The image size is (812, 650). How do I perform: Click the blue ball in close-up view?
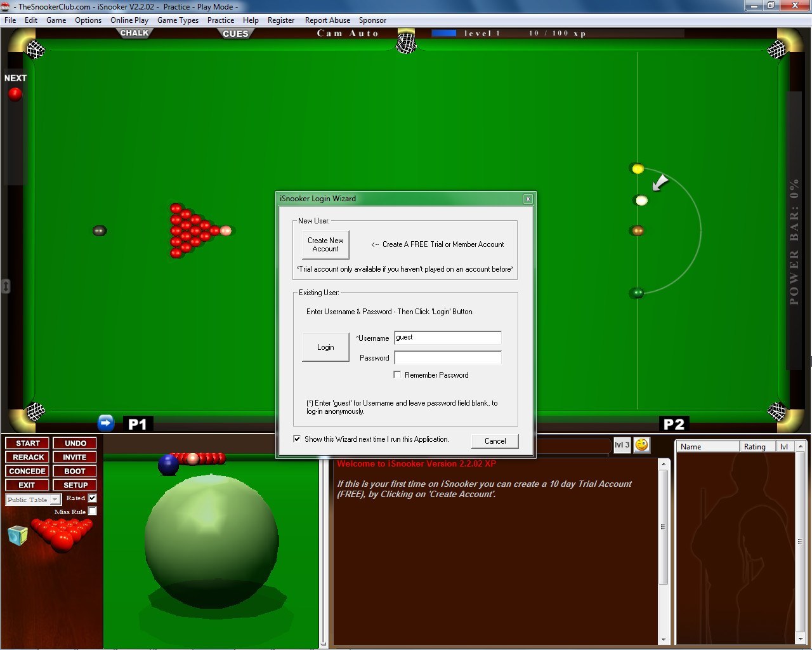pos(168,465)
